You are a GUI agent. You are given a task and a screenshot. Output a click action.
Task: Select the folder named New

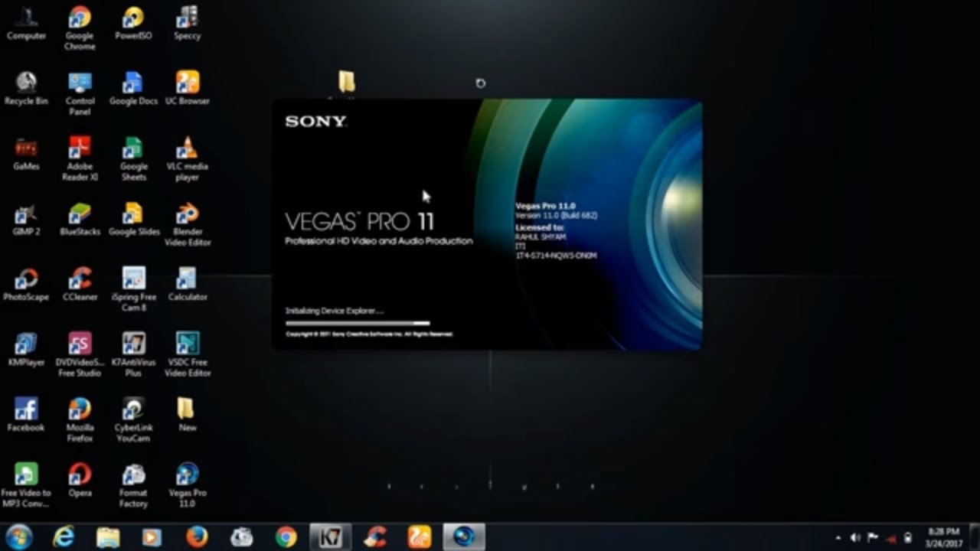[187, 415]
